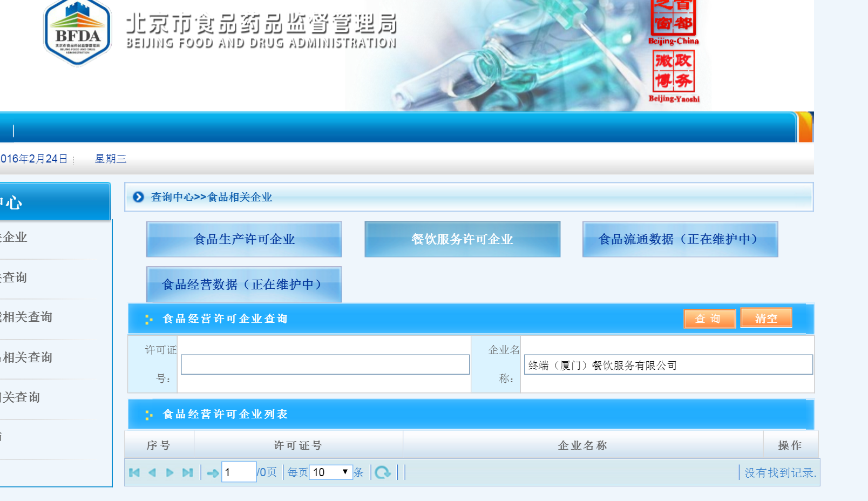Screen dimensions: 868x501
Task: Select 餐饮服务许可企业 tab
Action: click(462, 239)
